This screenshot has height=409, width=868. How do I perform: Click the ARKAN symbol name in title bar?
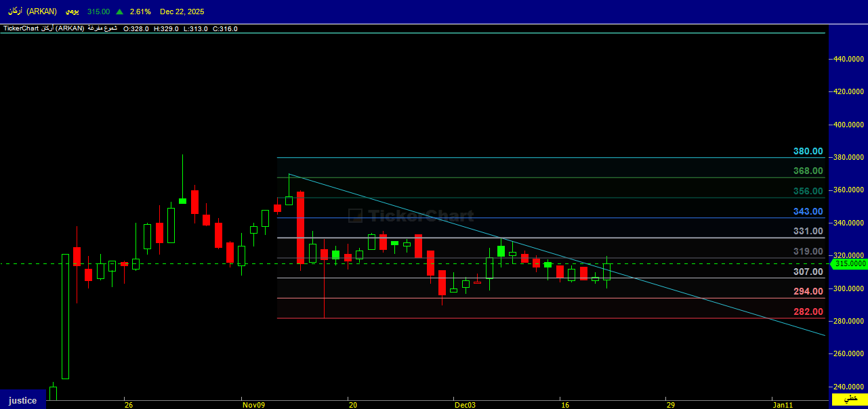click(33, 12)
